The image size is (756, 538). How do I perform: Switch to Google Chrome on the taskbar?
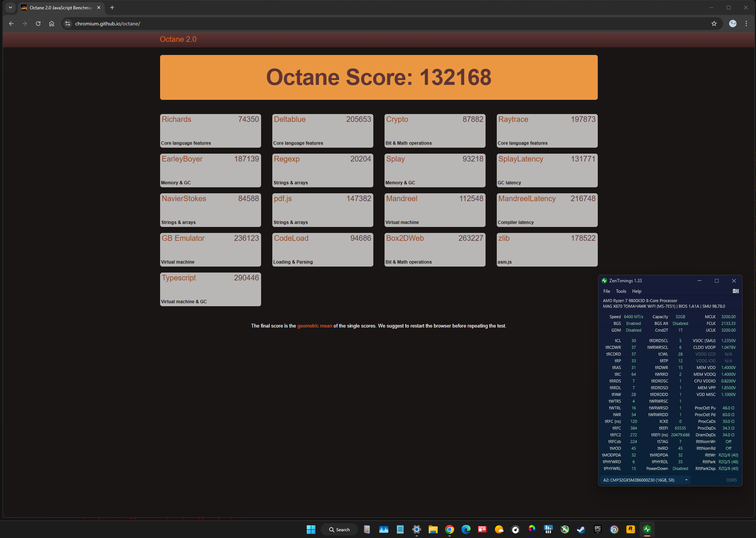point(449,529)
